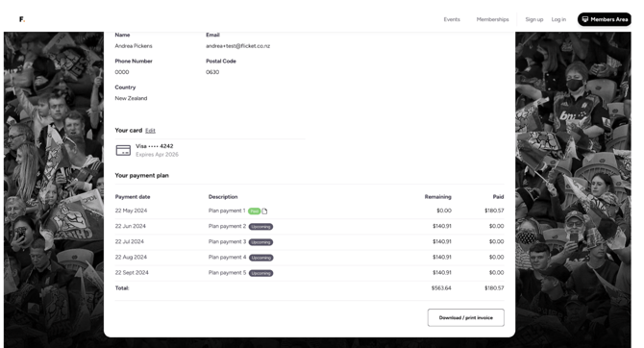Follow the Log in link
This screenshot has width=644, height=348.
[558, 19]
